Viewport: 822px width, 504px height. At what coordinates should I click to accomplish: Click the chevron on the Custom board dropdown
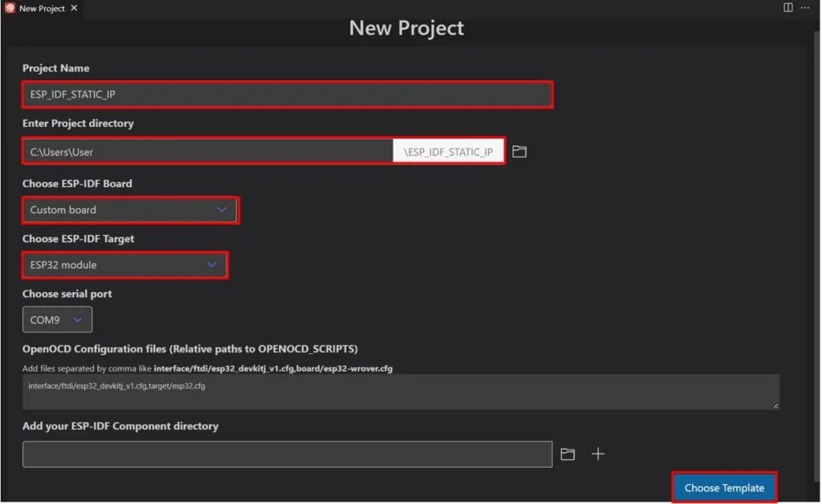[222, 209]
